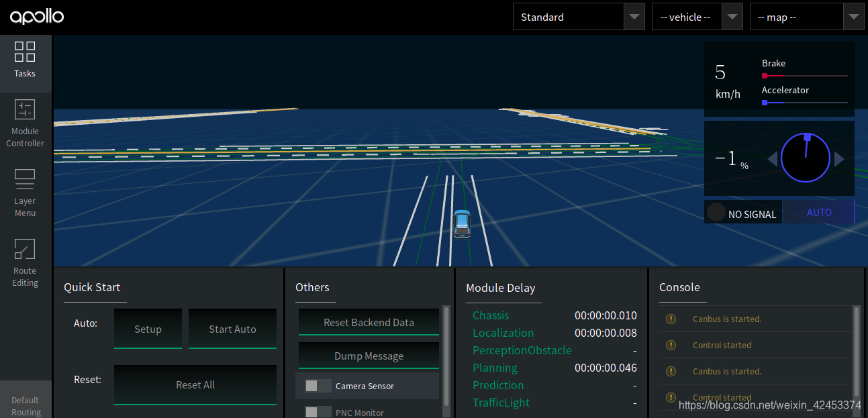This screenshot has width=868, height=418.
Task: Click warning icon beside second Canbus is started
Action: [671, 371]
